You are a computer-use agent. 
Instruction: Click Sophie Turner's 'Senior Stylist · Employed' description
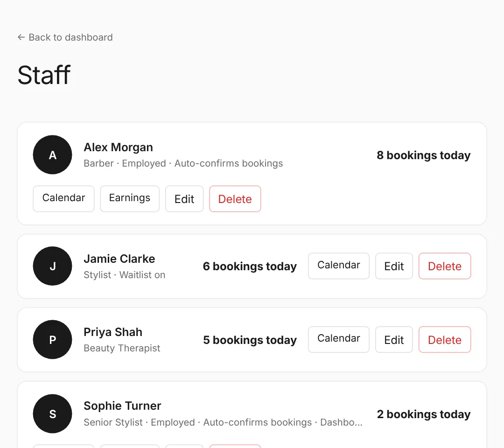tap(223, 422)
